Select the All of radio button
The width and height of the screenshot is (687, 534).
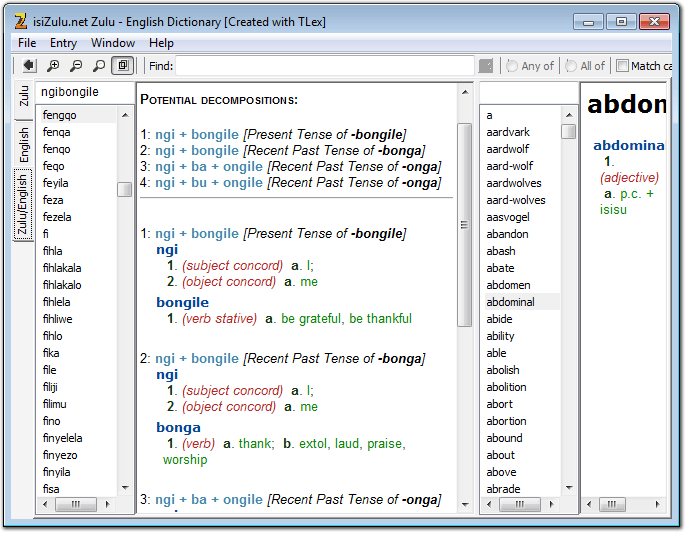point(570,66)
